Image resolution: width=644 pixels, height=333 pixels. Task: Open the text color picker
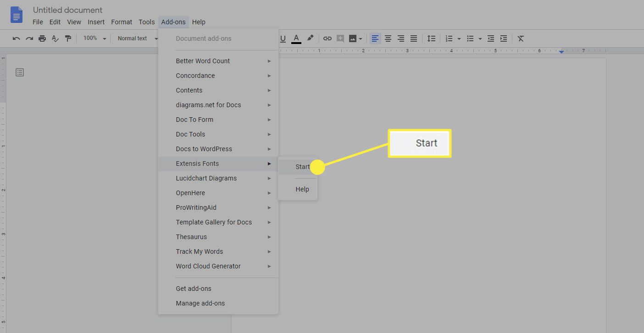click(x=296, y=38)
